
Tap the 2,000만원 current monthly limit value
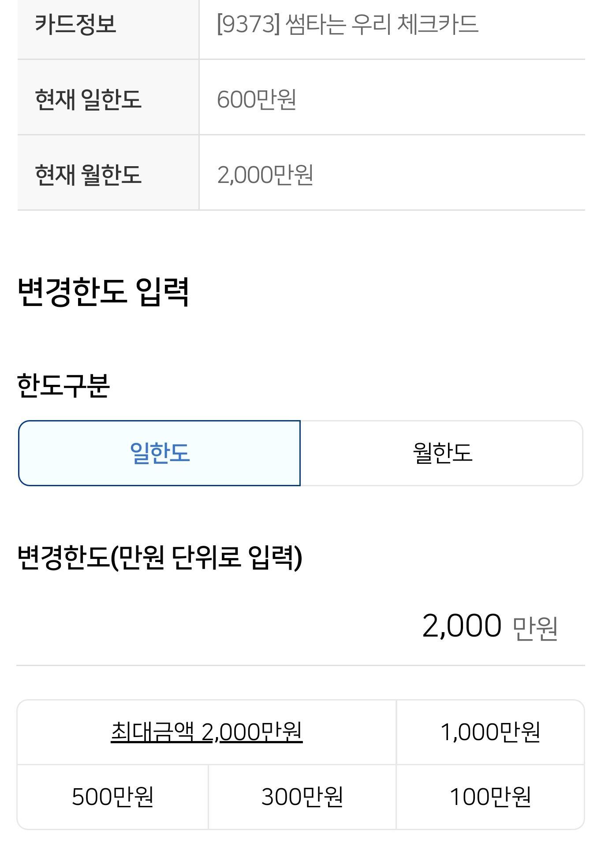pos(265,175)
